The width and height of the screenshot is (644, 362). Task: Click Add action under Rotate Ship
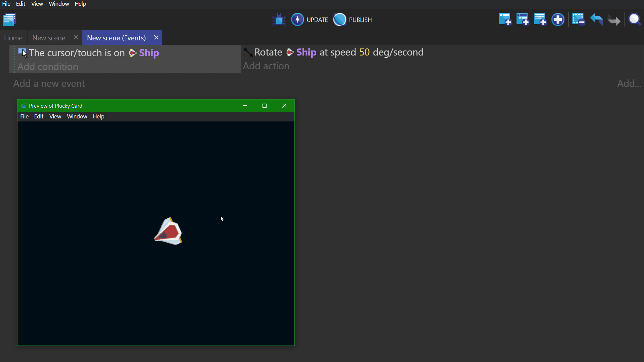266,66
